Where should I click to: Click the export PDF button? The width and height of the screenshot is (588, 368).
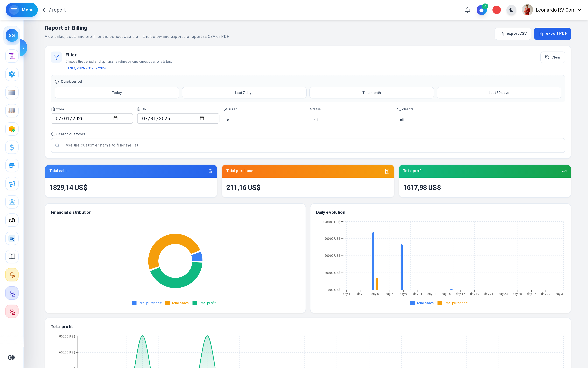point(552,34)
